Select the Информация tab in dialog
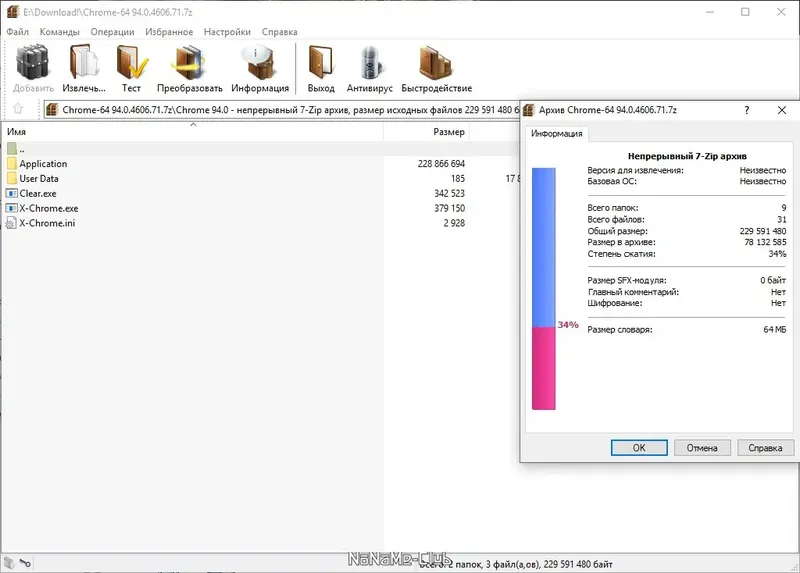 [557, 134]
